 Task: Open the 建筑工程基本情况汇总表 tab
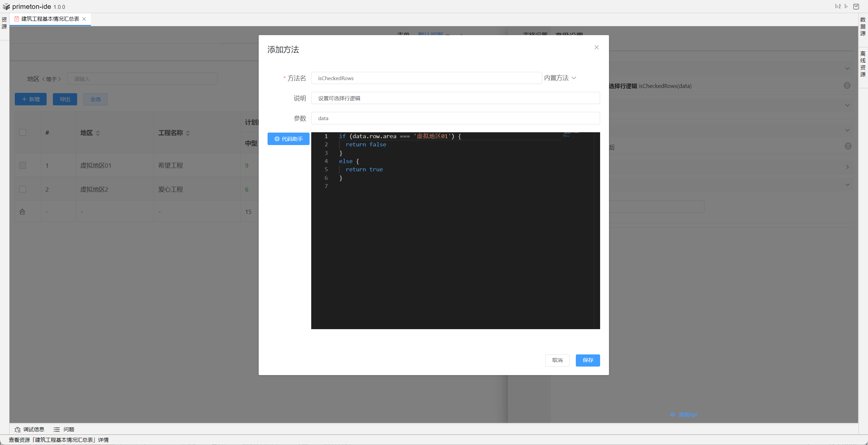point(50,19)
